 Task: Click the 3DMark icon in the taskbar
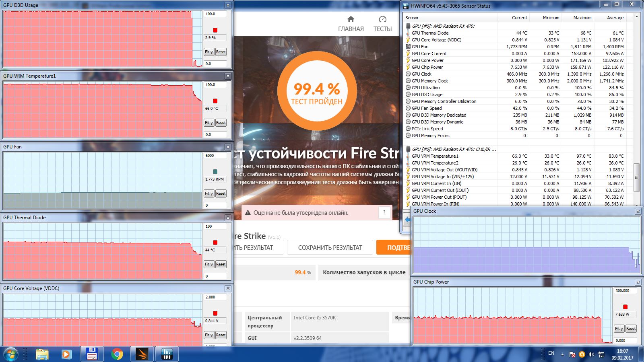click(x=142, y=354)
